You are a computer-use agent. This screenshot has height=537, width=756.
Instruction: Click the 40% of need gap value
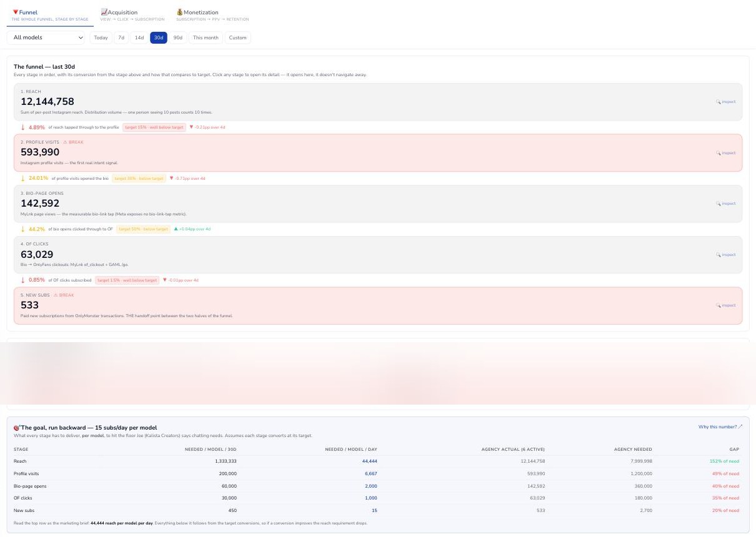tap(725, 486)
